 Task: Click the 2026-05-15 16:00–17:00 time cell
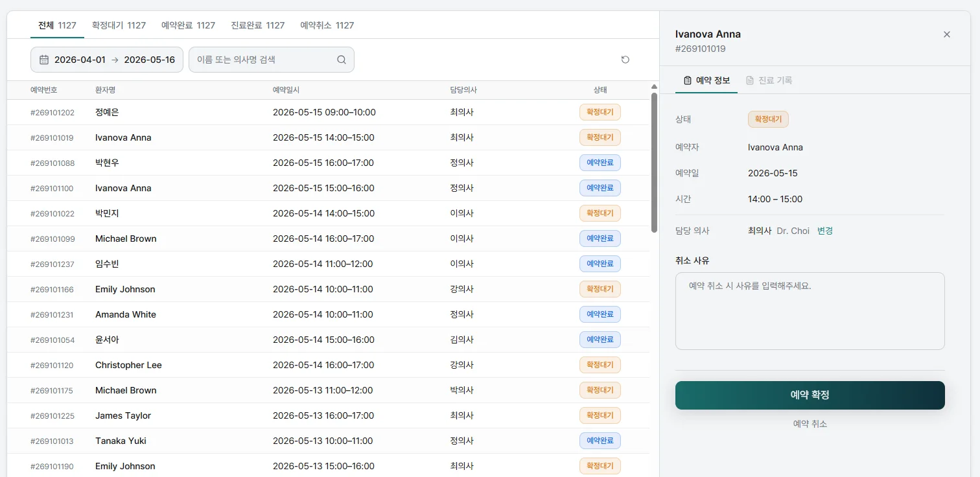(323, 163)
